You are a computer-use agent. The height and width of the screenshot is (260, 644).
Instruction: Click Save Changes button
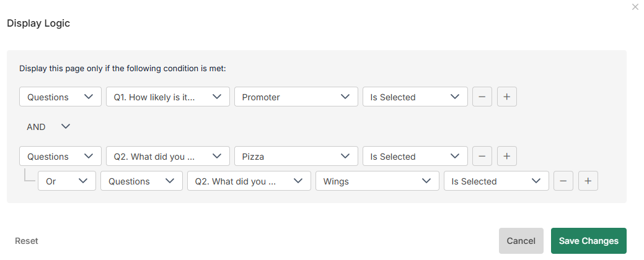coord(588,241)
